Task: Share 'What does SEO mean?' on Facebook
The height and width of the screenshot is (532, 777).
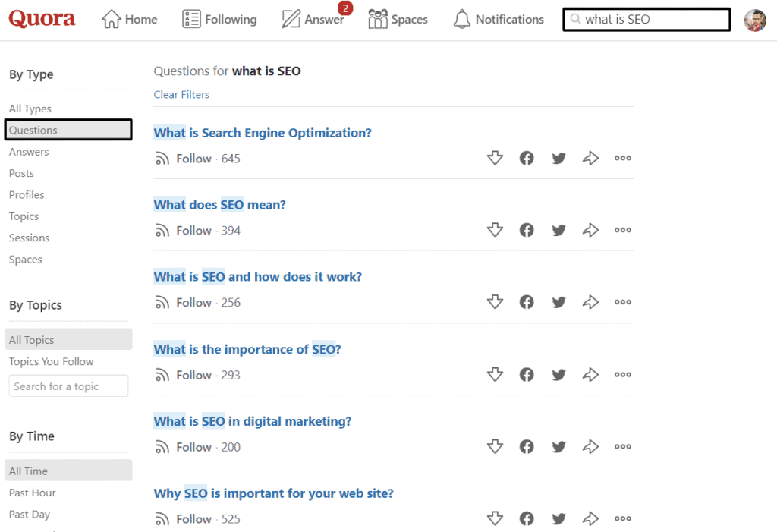Action: 527,230
